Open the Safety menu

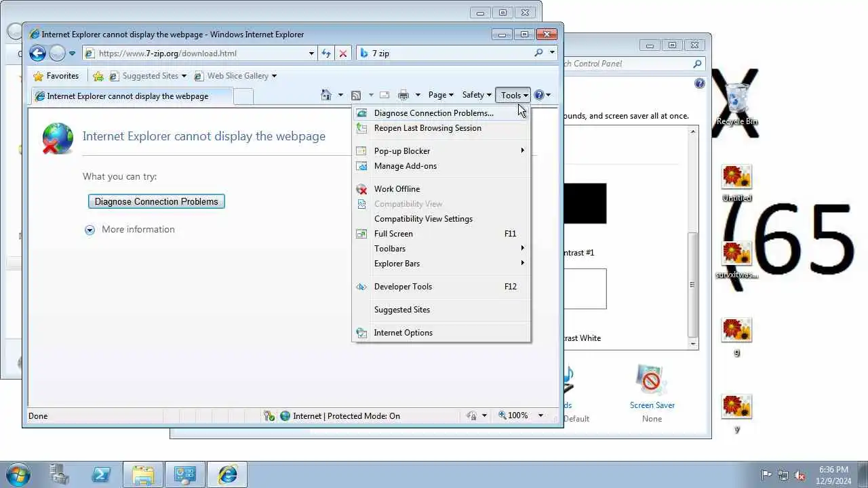tap(477, 96)
